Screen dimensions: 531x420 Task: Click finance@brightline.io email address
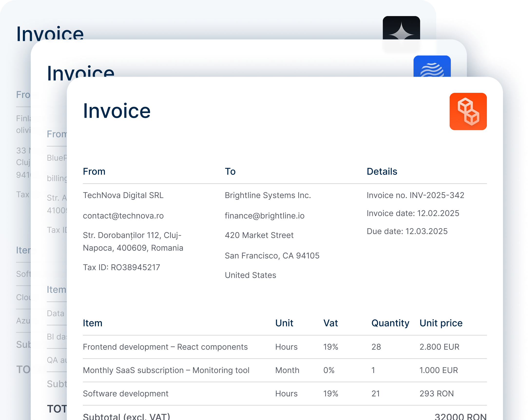coord(264,216)
